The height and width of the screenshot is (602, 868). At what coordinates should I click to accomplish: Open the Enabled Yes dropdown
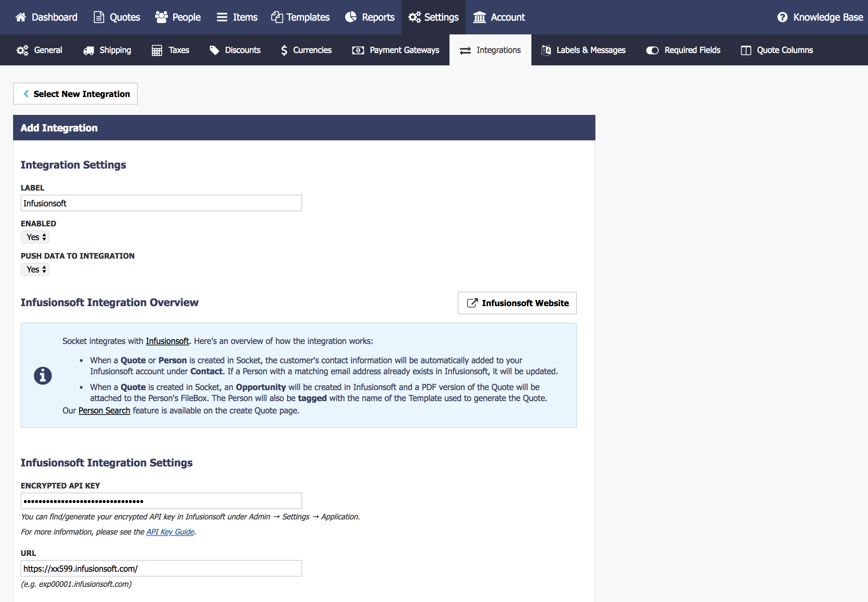click(35, 237)
